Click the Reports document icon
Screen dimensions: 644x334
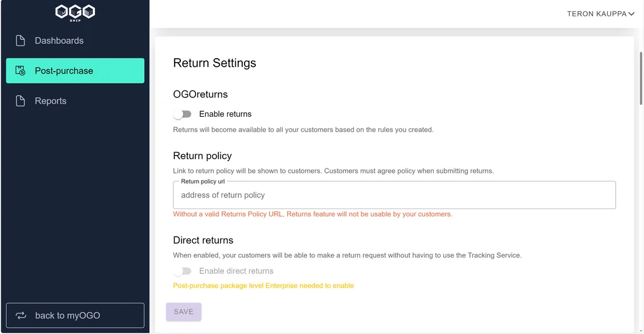click(x=20, y=101)
